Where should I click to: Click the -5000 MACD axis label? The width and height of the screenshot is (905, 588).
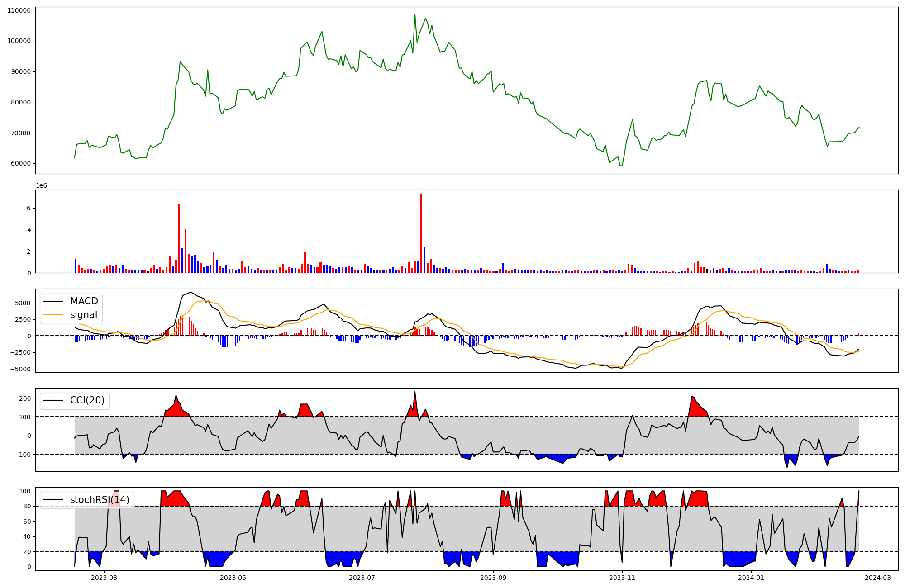coord(21,369)
